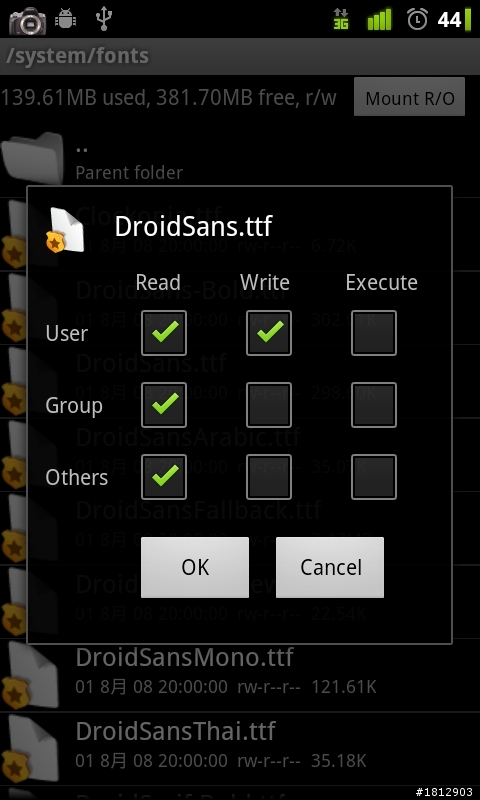Tap the signal strength bars icon
The width and height of the screenshot is (480, 800).
pyautogui.click(x=380, y=19)
